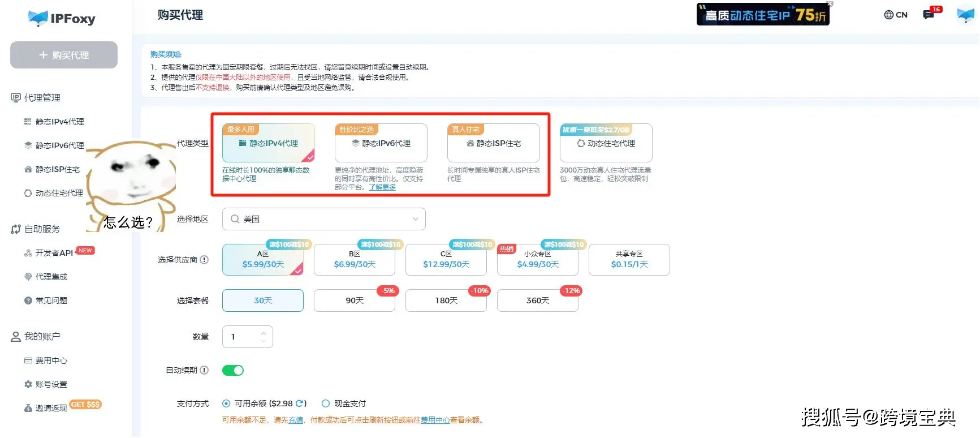Screen dimensions: 980x438
Task: Open the 美国 region dropdown
Action: tap(324, 219)
